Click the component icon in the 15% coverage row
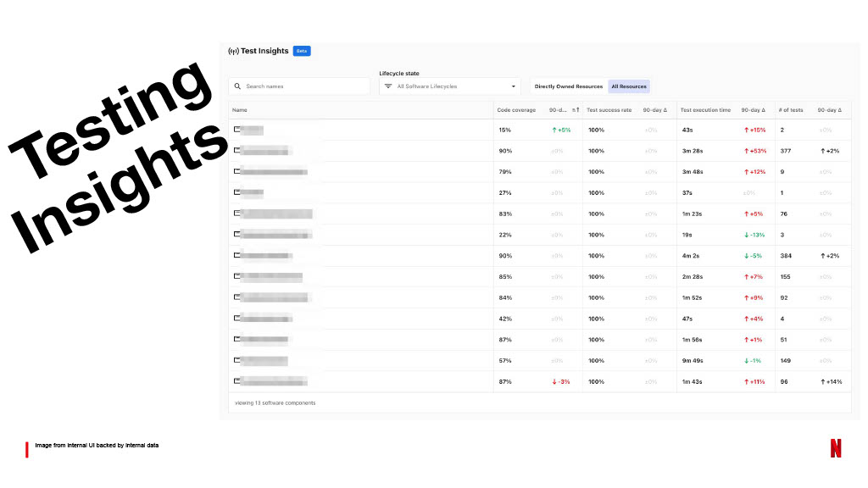The height and width of the screenshot is (488, 868). pos(237,130)
